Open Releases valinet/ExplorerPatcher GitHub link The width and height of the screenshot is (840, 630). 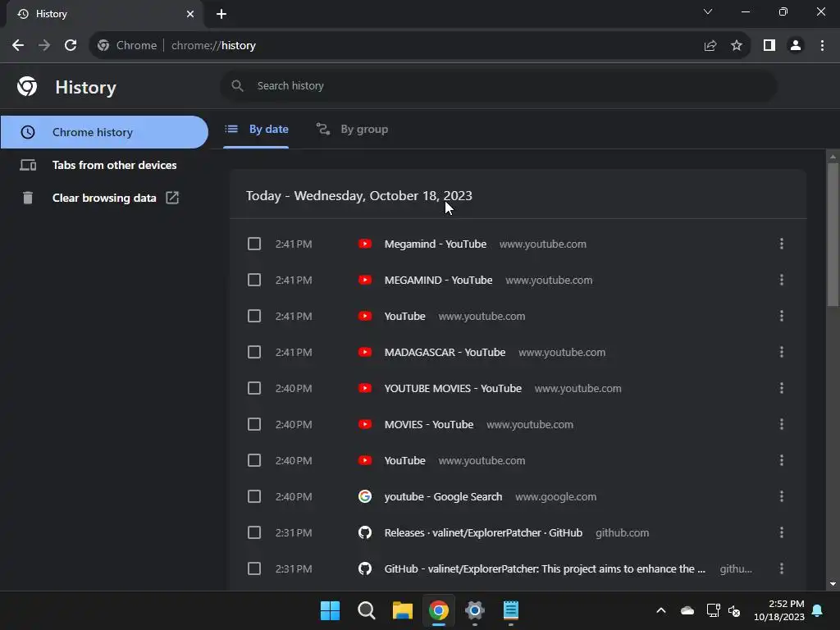point(483,532)
